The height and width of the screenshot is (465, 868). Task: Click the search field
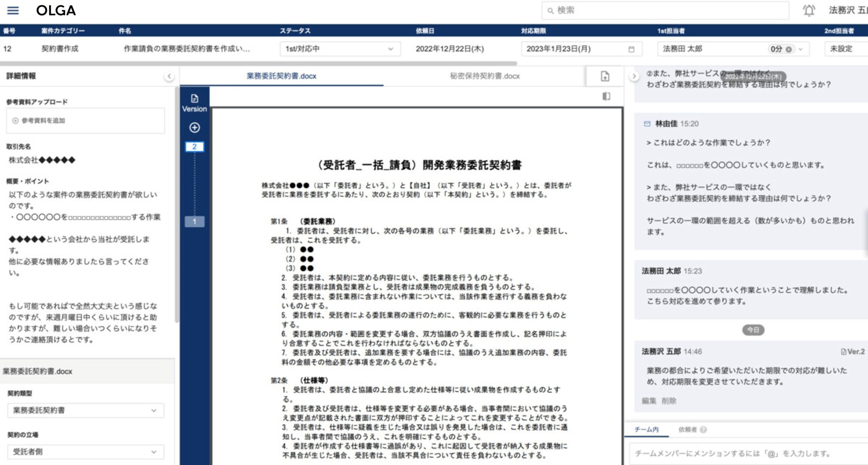pos(665,11)
